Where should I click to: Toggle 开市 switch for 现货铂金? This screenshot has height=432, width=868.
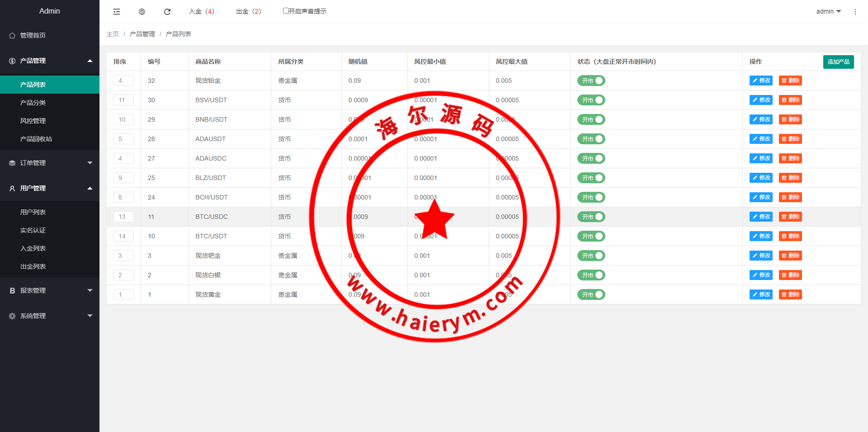click(591, 81)
